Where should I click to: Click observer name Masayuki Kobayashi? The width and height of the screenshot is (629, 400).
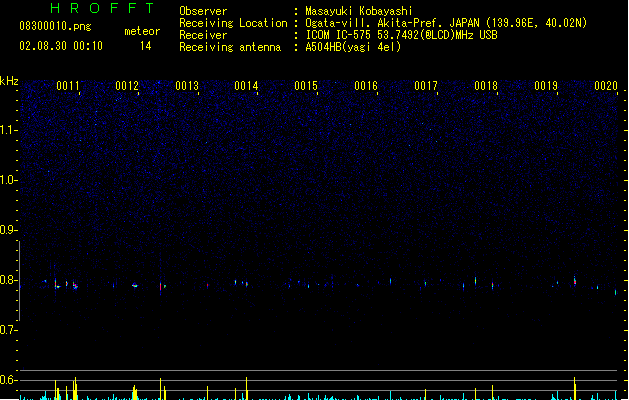coord(359,11)
